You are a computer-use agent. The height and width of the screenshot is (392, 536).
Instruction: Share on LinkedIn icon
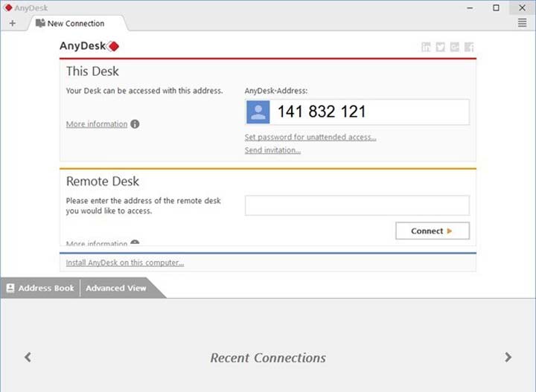pyautogui.click(x=426, y=47)
